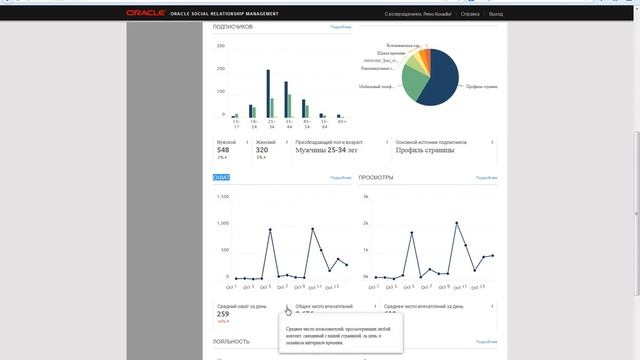Click the ПРОСМОТРЫ section heading

click(376, 178)
